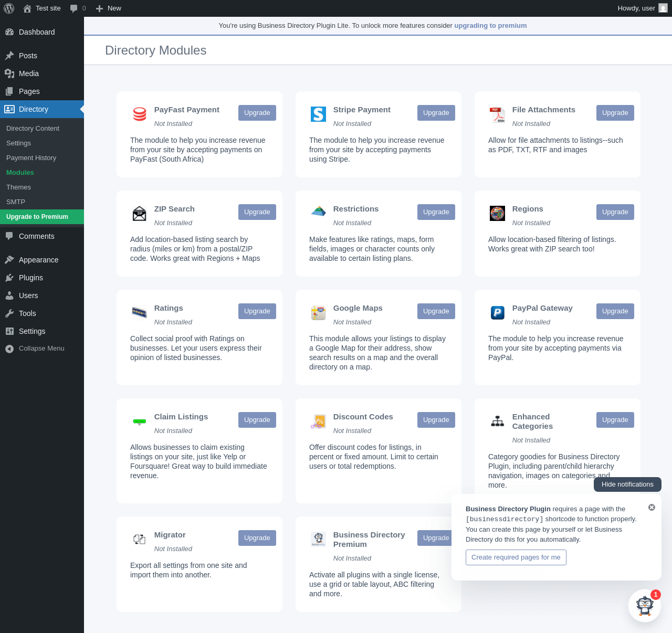
Task: Select the Modules submenu item
Action: 42,173
